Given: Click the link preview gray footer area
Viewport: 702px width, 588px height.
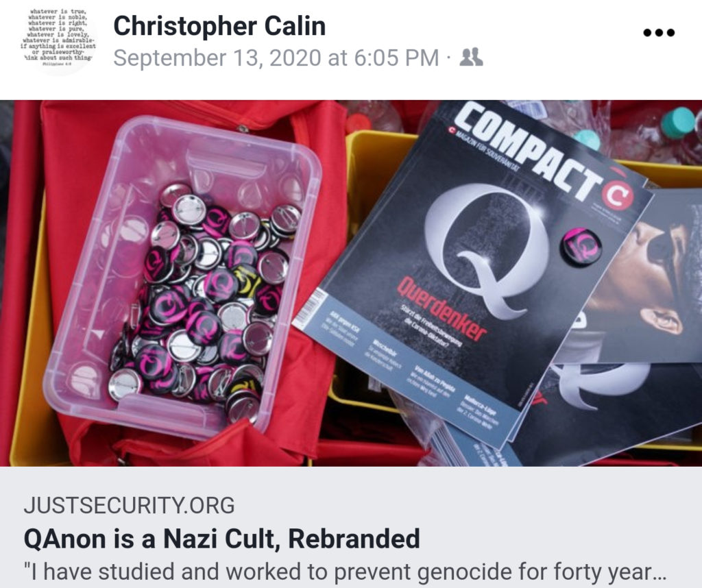Looking at the screenshot, I should tap(351, 527).
